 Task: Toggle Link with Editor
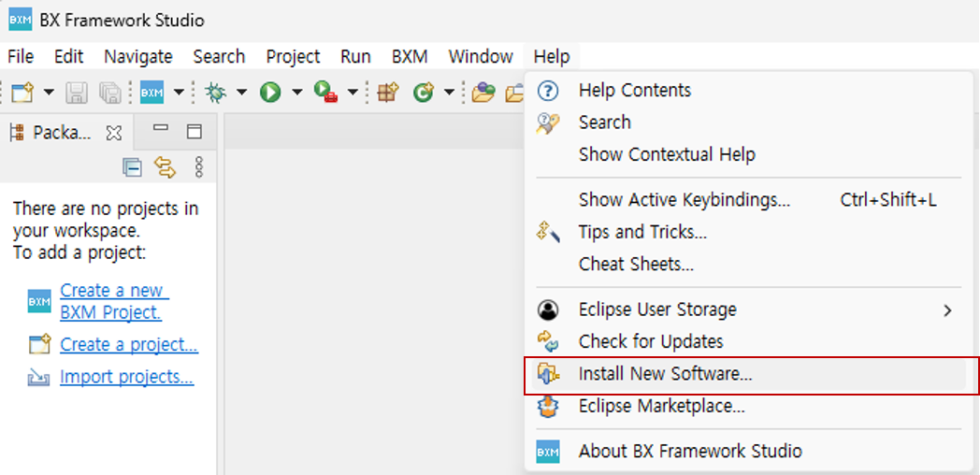(x=165, y=167)
